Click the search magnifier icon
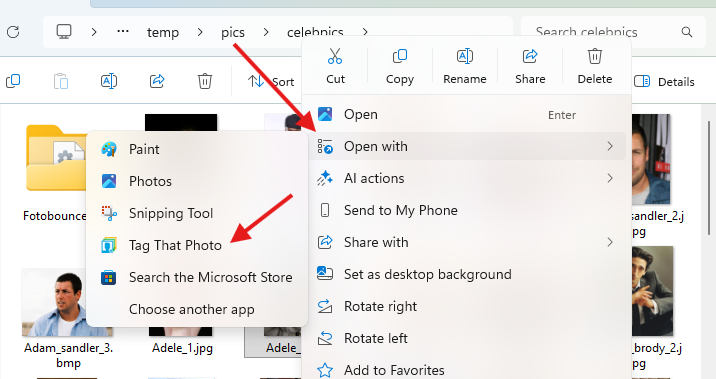 point(686,32)
